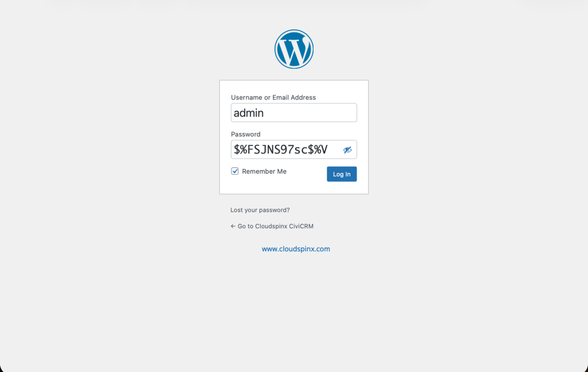The width and height of the screenshot is (588, 372).
Task: Click the left arrow before Go to Cloudspinx
Action: [x=233, y=226]
